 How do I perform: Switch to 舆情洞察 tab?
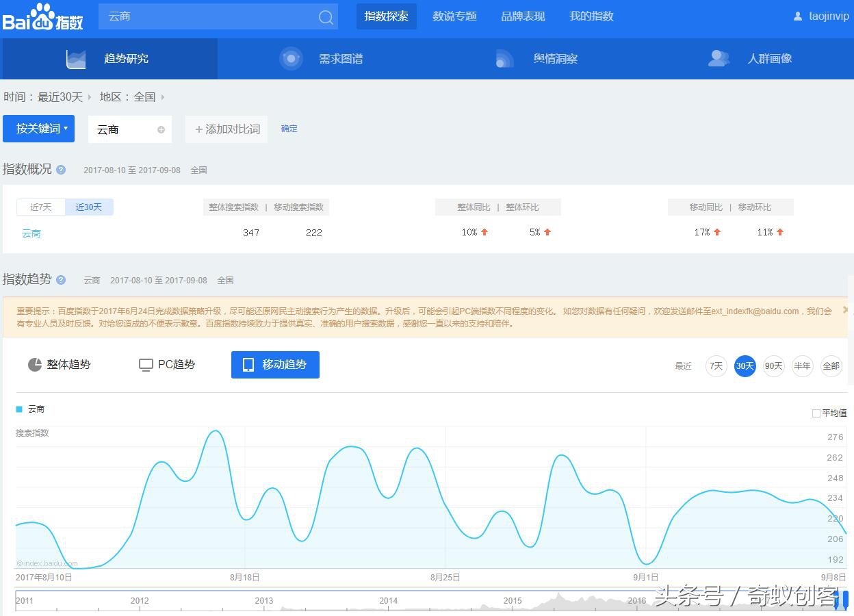point(536,59)
